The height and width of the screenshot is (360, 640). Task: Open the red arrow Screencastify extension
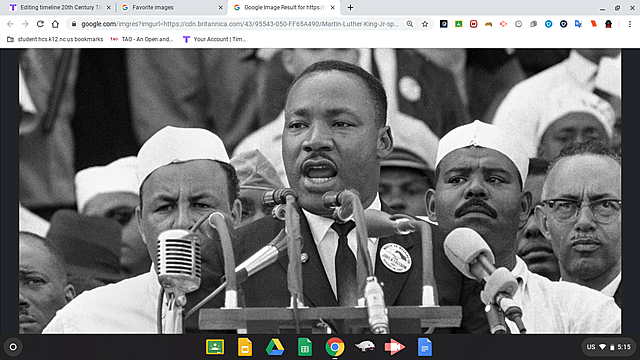pos(504,24)
